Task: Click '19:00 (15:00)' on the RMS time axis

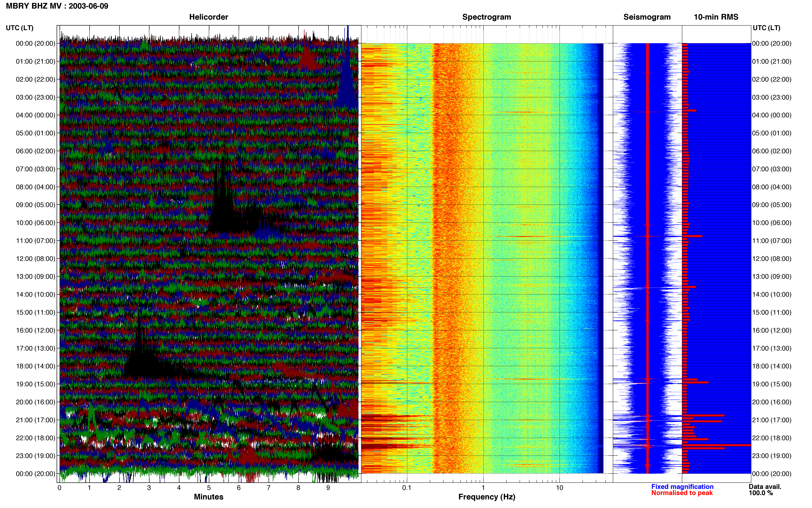Action: click(x=772, y=384)
